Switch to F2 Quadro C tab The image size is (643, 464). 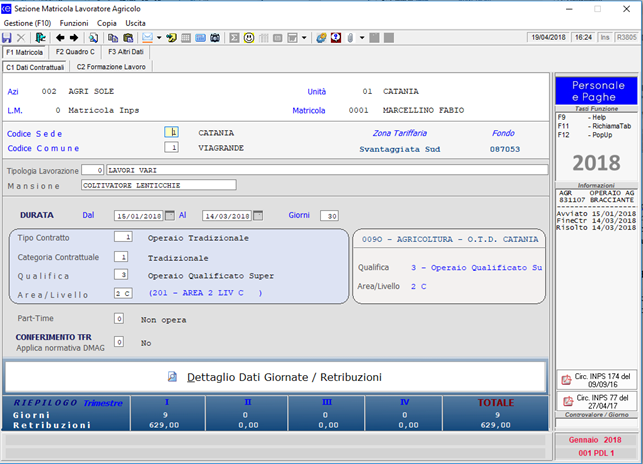75,51
